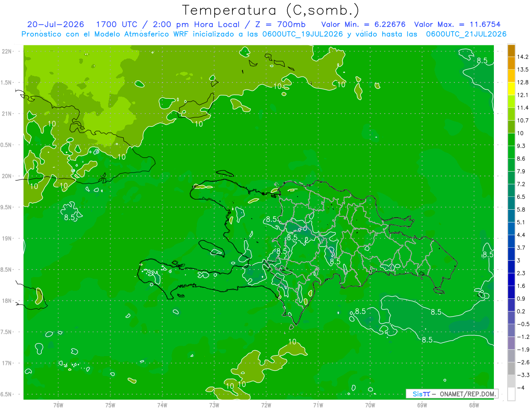Click the '70W' longitude axis label
The height and width of the screenshot is (411, 532).
coord(370,405)
